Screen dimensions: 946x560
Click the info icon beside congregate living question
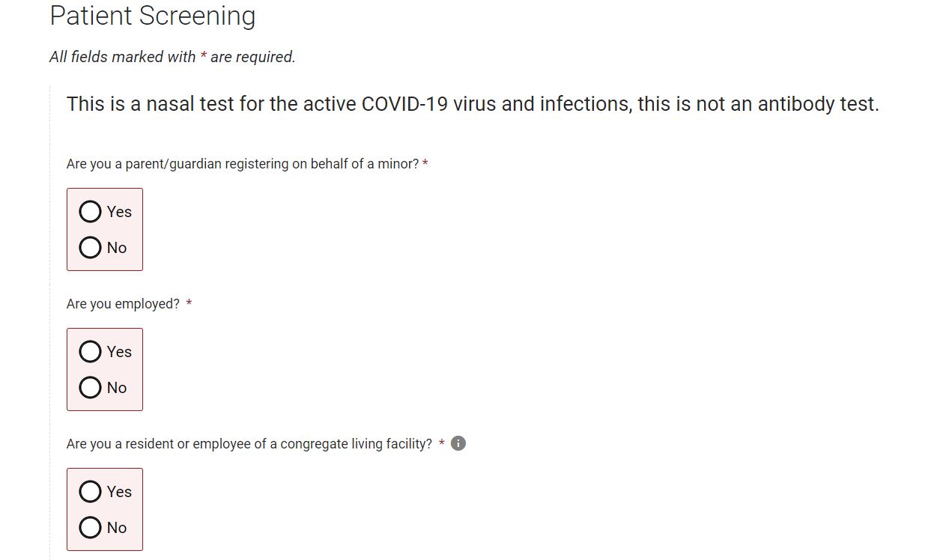(x=458, y=443)
